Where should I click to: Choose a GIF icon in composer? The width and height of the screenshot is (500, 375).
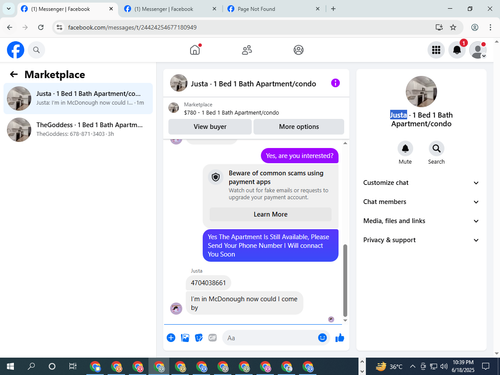click(212, 338)
